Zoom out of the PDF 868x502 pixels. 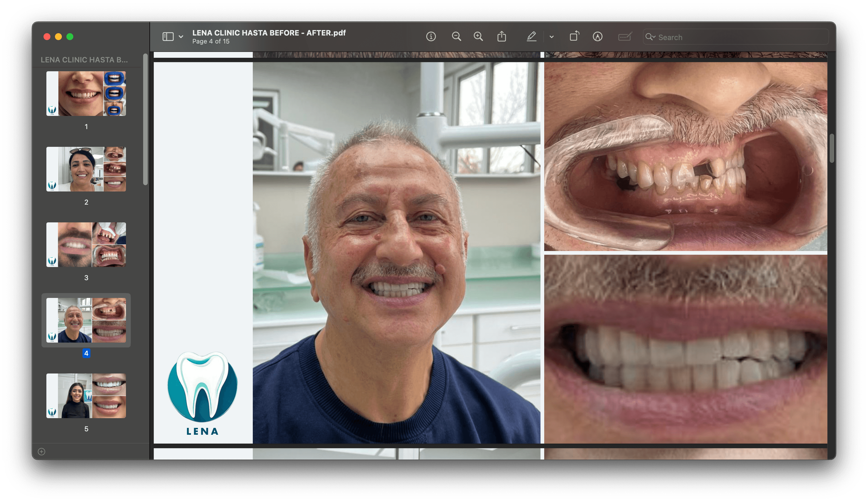tap(456, 37)
